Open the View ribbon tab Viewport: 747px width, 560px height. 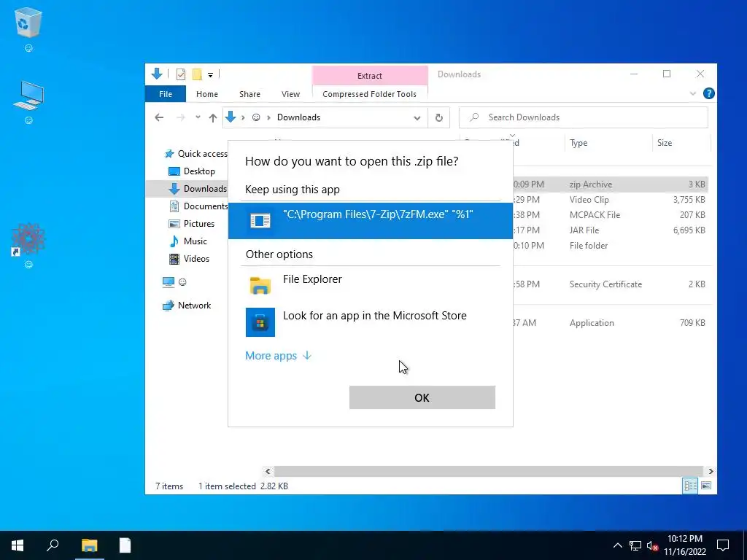(x=290, y=94)
